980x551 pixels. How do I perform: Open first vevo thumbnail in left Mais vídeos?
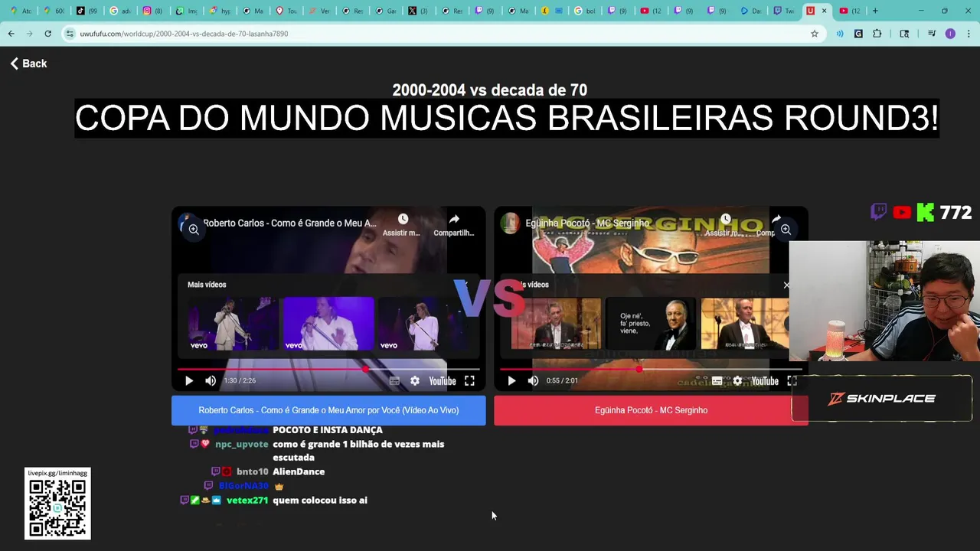pyautogui.click(x=234, y=324)
